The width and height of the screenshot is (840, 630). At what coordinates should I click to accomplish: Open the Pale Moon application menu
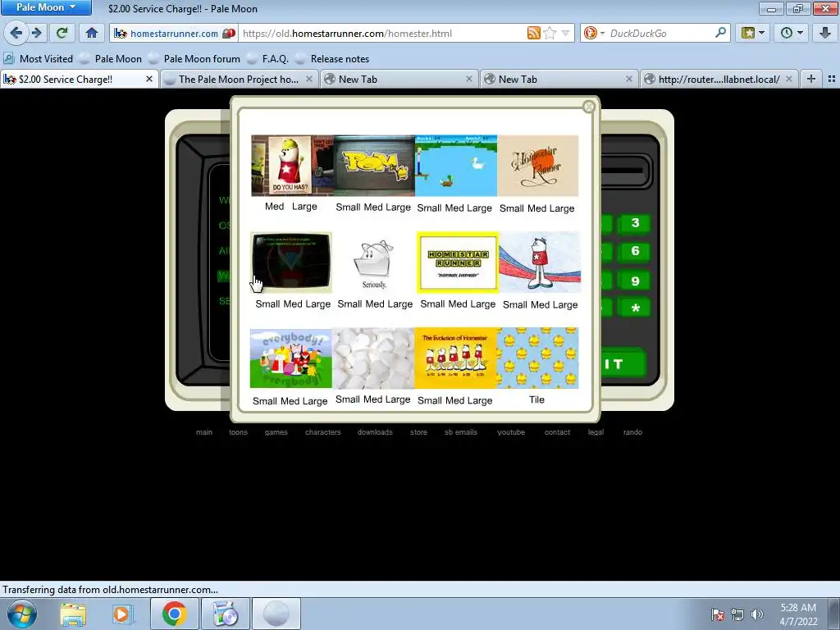[46, 7]
